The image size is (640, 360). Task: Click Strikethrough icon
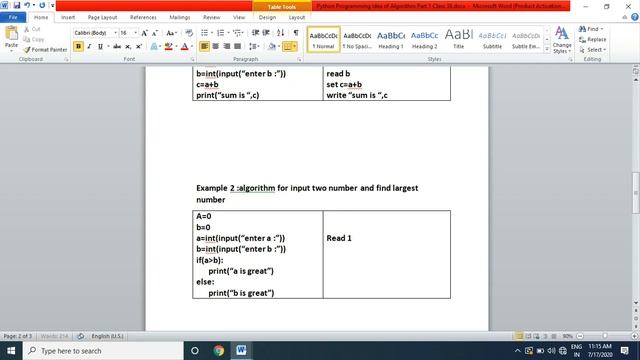117,47
